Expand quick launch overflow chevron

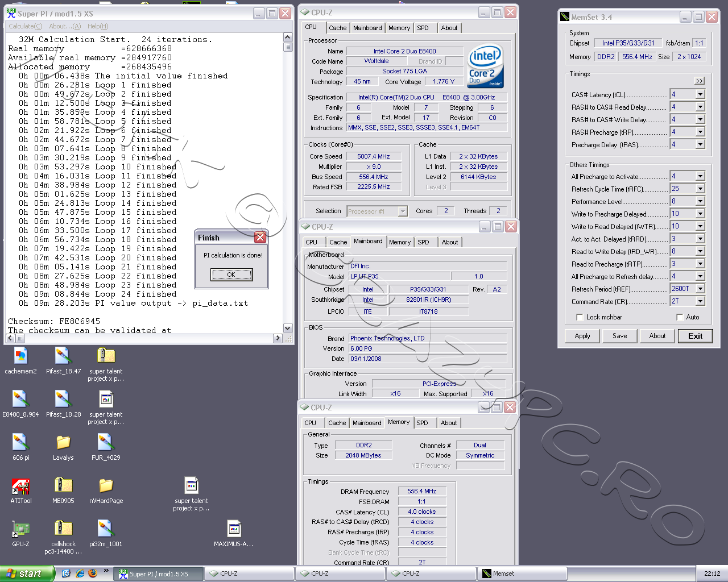(106, 571)
